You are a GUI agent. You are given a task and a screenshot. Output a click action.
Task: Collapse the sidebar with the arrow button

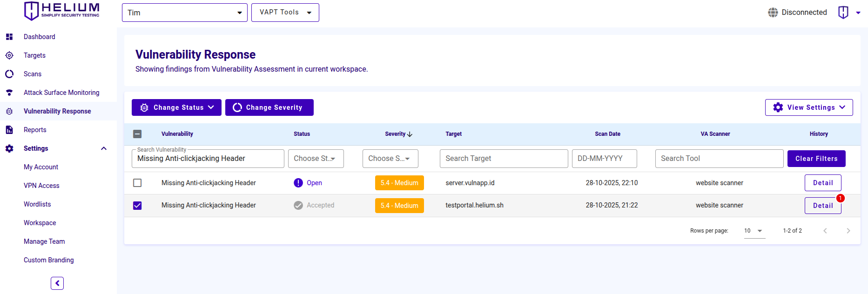coord(57,283)
